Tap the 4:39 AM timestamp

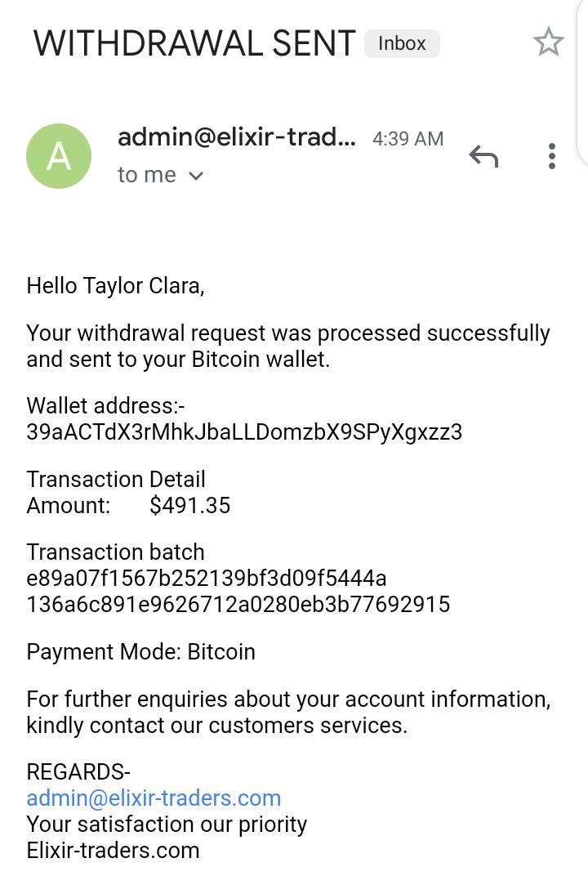click(408, 139)
